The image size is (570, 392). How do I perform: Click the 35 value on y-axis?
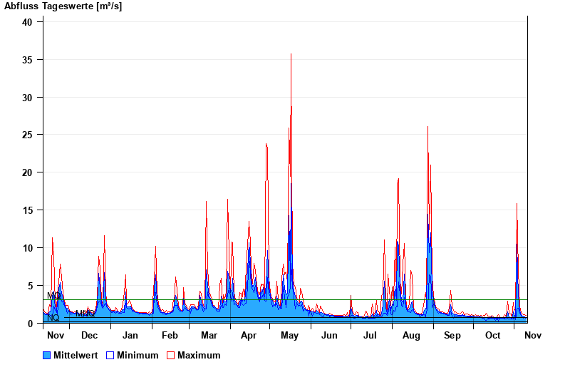click(28, 59)
